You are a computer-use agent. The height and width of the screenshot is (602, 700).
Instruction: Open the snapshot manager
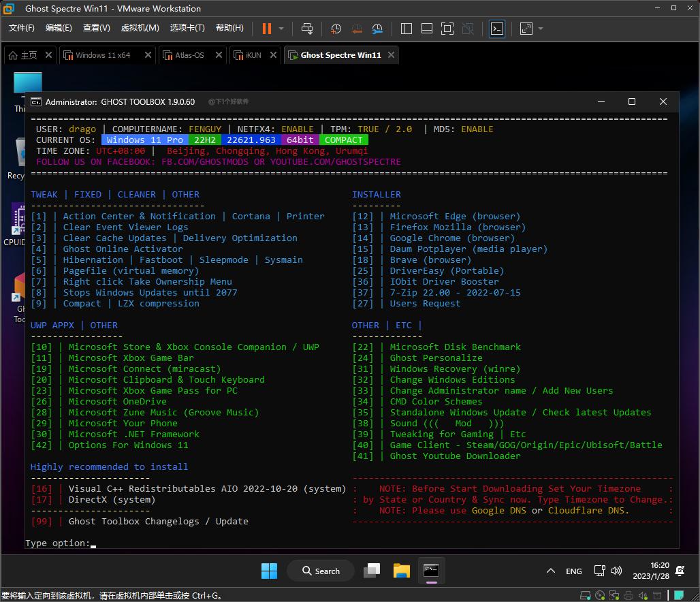tap(377, 29)
